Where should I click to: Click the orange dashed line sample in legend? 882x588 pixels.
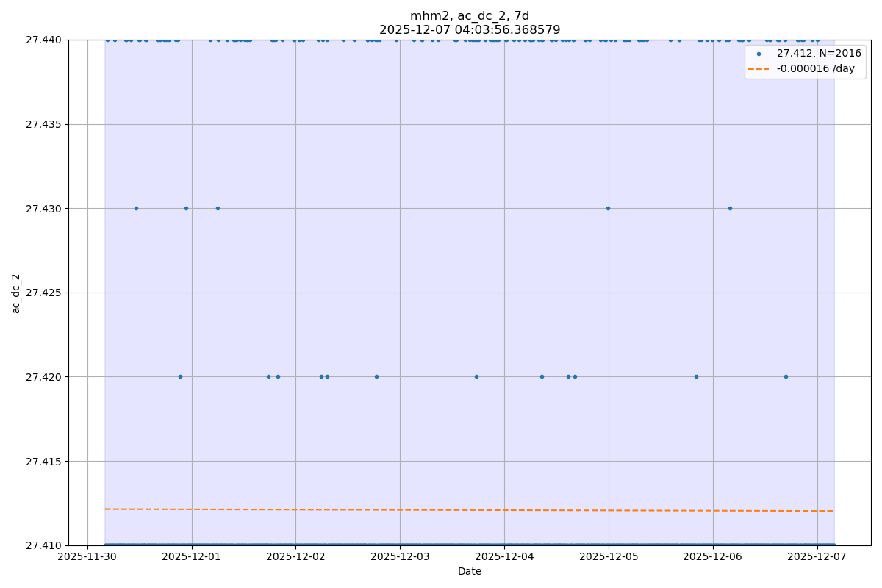[x=759, y=68]
